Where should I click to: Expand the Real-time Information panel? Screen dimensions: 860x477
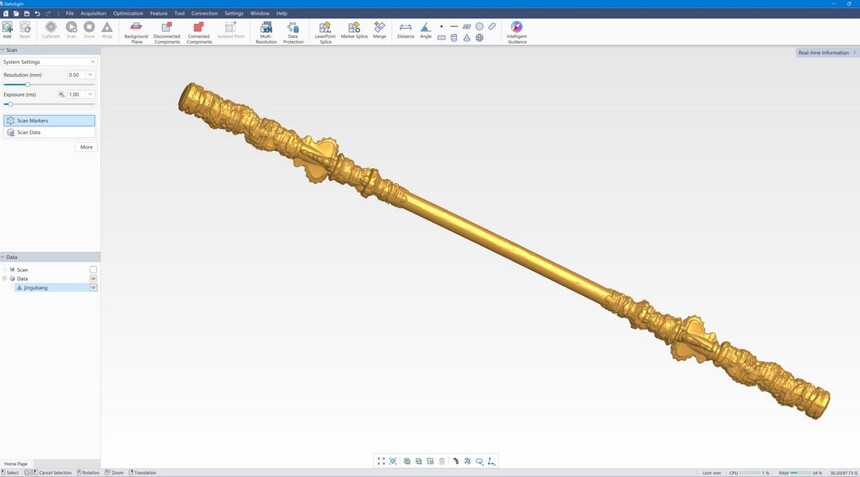pos(827,53)
